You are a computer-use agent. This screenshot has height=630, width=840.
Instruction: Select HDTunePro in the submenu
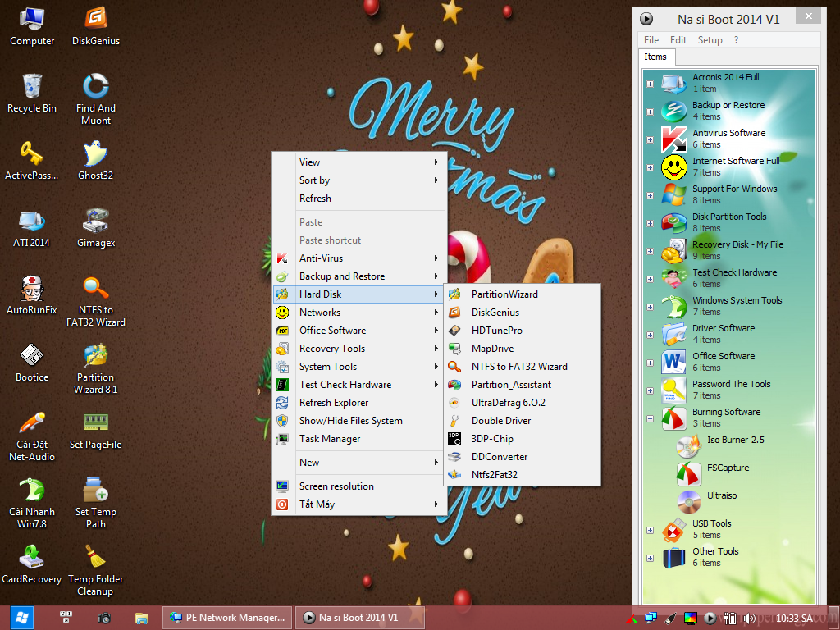523,331
